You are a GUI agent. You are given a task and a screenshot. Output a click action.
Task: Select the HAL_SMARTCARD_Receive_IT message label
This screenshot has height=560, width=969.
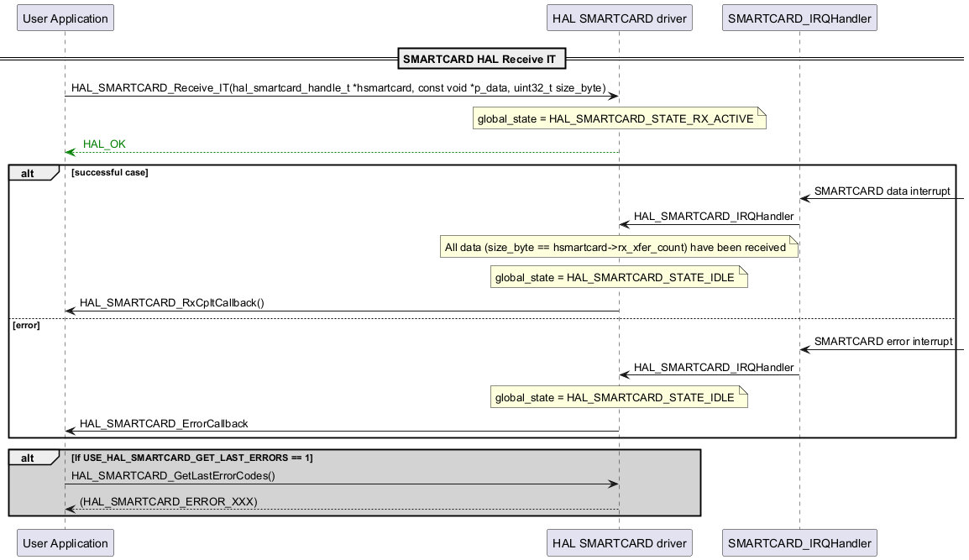click(x=338, y=88)
